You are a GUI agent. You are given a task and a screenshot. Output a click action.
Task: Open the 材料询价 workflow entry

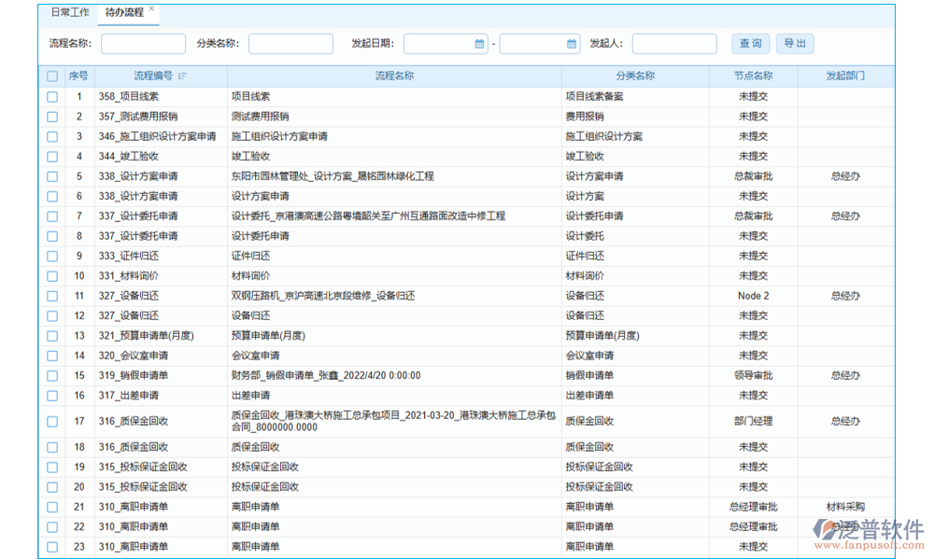coord(250,275)
